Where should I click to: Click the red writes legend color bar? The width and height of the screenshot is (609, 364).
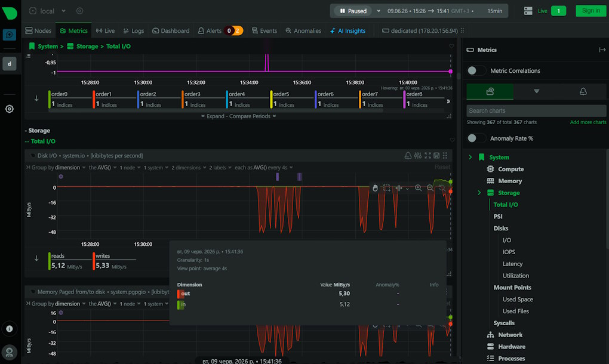tap(94, 261)
